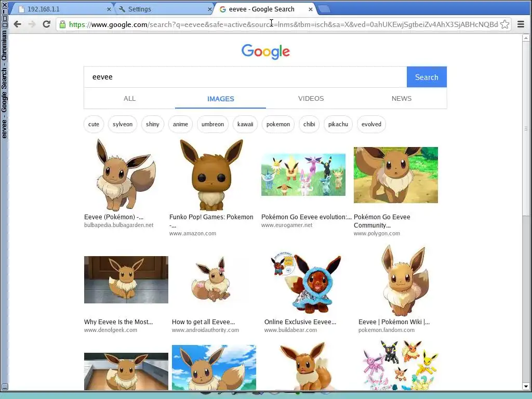Screen dimensions: 532x399
Task: Bookmark this page with the star icon
Action: (x=504, y=24)
